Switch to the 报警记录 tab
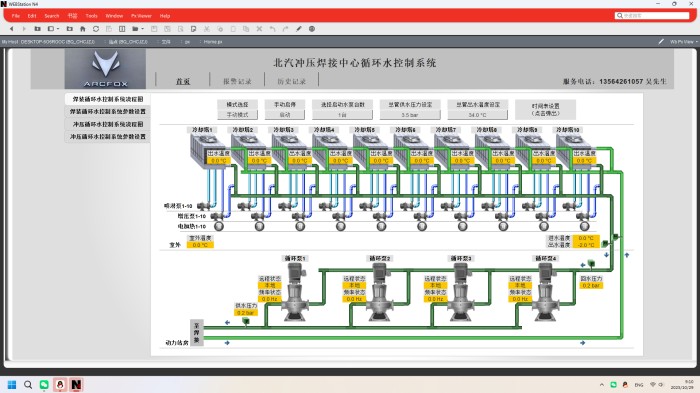700x393 pixels. (237, 81)
